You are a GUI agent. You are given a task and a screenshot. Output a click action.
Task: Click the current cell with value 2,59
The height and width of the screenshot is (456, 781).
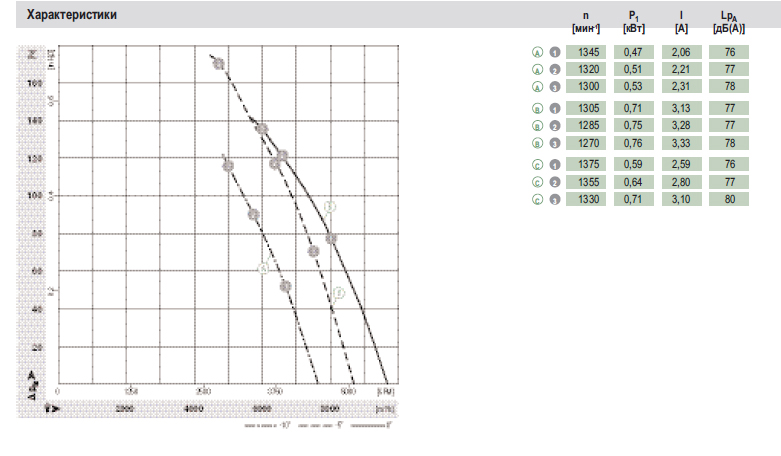680,163
